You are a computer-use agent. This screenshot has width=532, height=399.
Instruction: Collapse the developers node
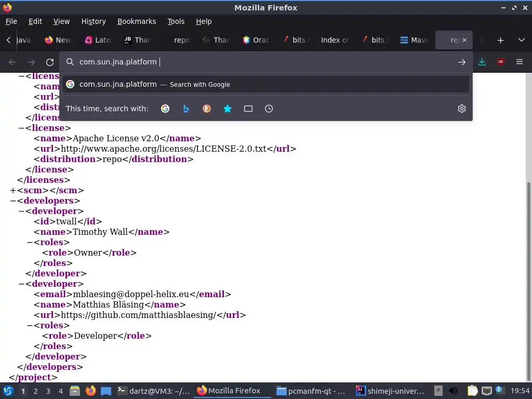click(x=13, y=201)
